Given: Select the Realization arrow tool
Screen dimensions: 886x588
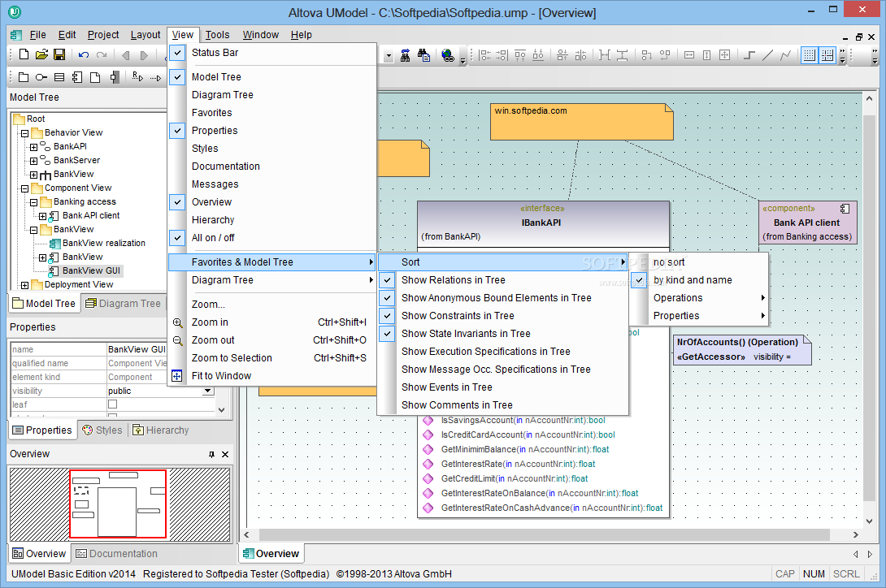Looking at the screenshot, I should click(137, 77).
